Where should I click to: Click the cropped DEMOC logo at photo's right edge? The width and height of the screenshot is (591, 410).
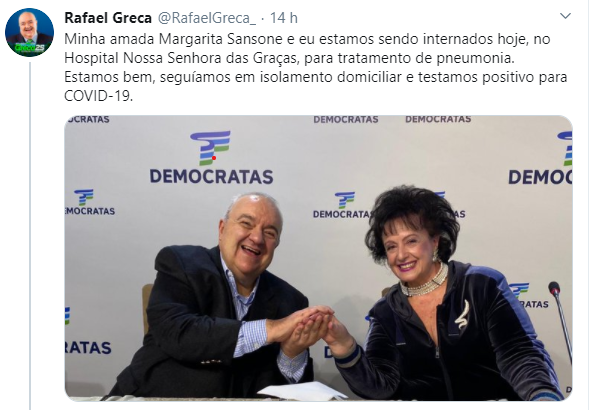(x=540, y=158)
